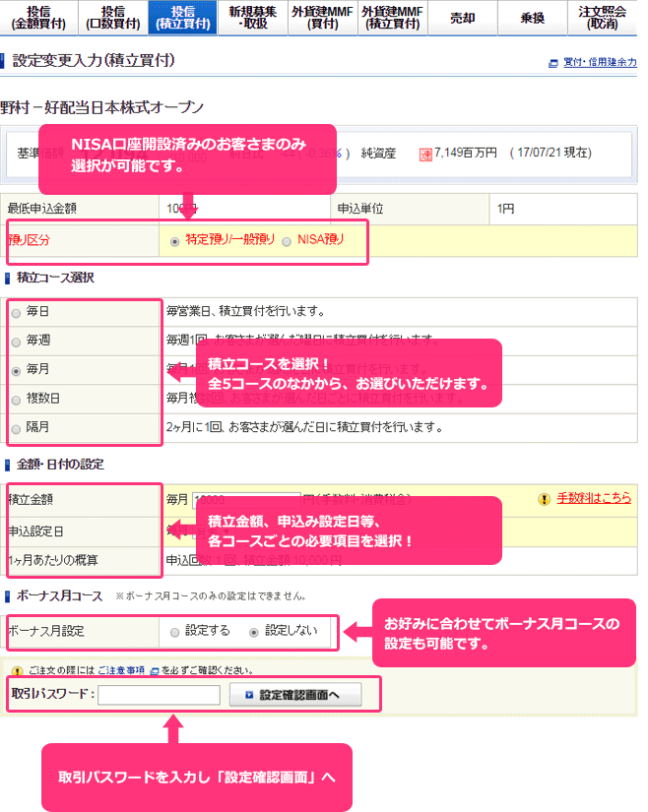Select the 投信(積立買付) tab

coord(183,18)
